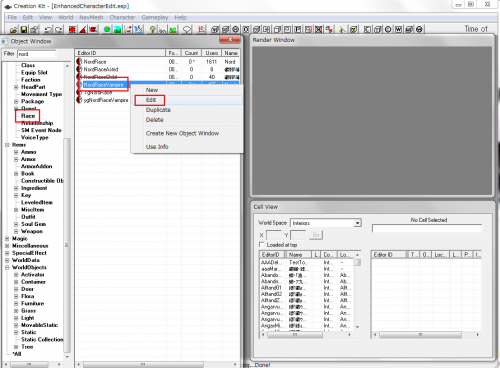500x368 pixels.
Task: Open the NavMesh menu
Action: [91, 17]
